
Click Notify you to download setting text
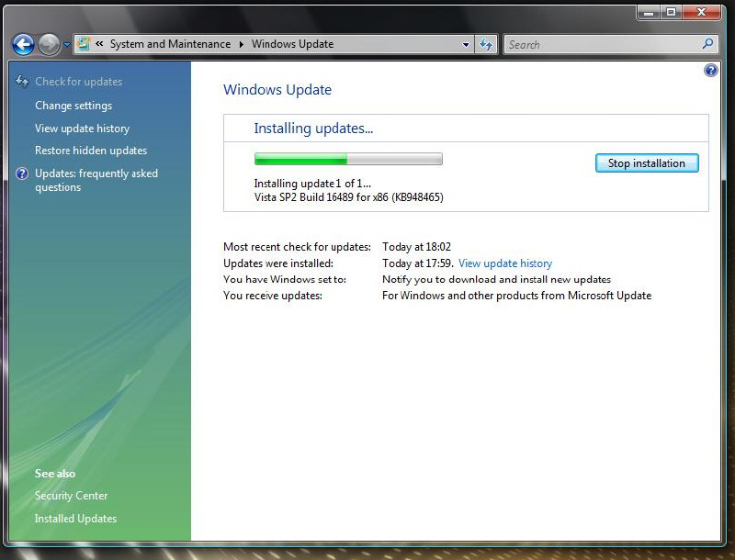[x=497, y=279]
